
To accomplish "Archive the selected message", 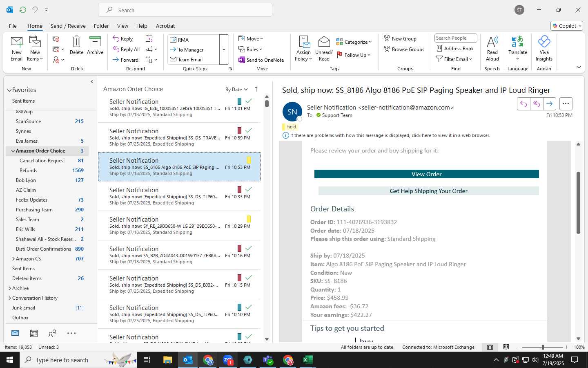I will click(x=95, y=45).
